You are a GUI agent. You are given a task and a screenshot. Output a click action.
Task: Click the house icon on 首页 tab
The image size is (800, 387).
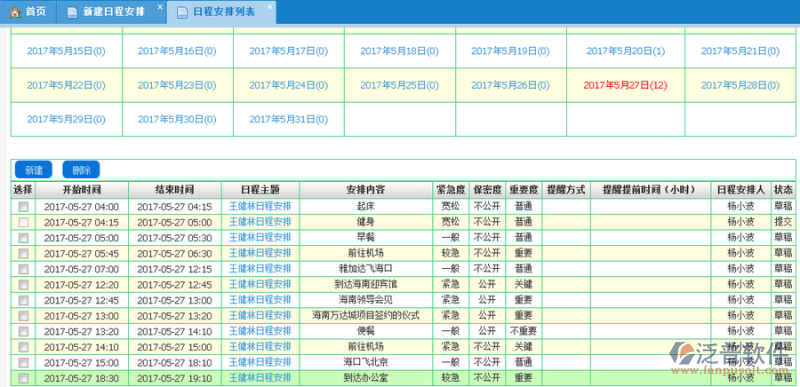click(15, 12)
